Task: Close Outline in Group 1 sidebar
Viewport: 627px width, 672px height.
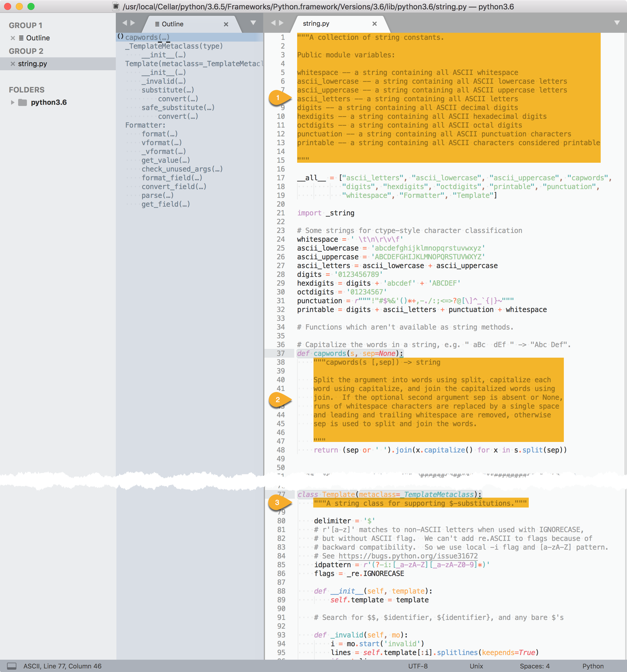Action: [x=13, y=38]
